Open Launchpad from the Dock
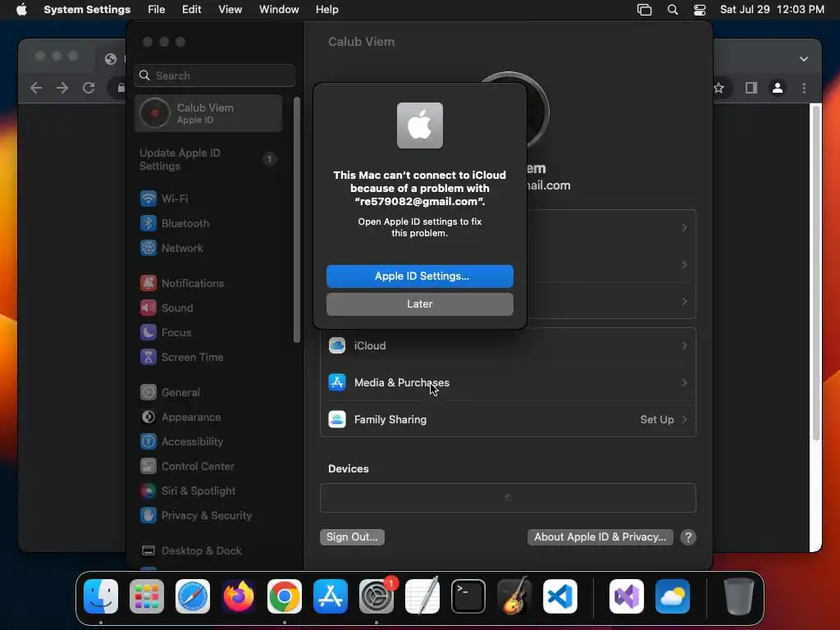 coord(147,596)
